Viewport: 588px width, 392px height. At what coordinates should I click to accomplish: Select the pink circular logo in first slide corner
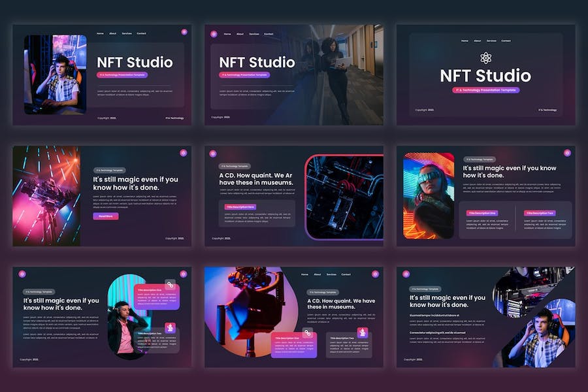tap(184, 31)
